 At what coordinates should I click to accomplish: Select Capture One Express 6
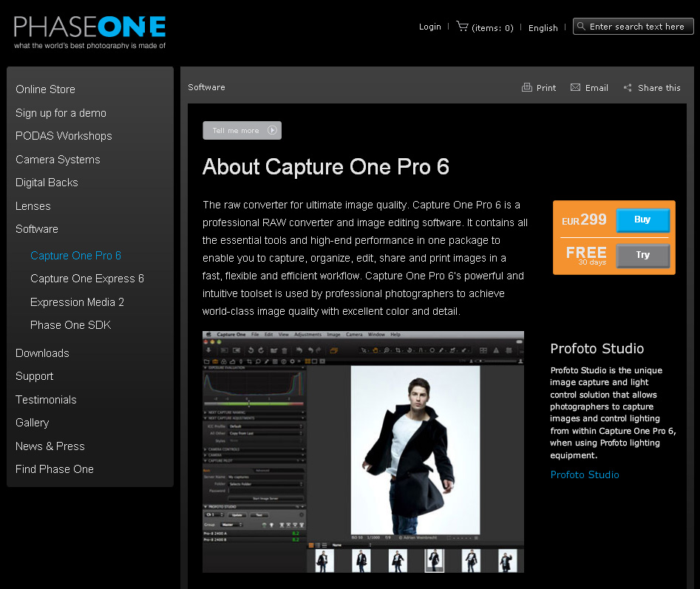pos(87,279)
